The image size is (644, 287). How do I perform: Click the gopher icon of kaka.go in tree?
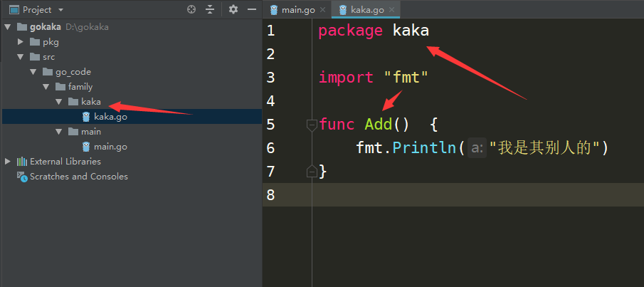pyautogui.click(x=86, y=117)
